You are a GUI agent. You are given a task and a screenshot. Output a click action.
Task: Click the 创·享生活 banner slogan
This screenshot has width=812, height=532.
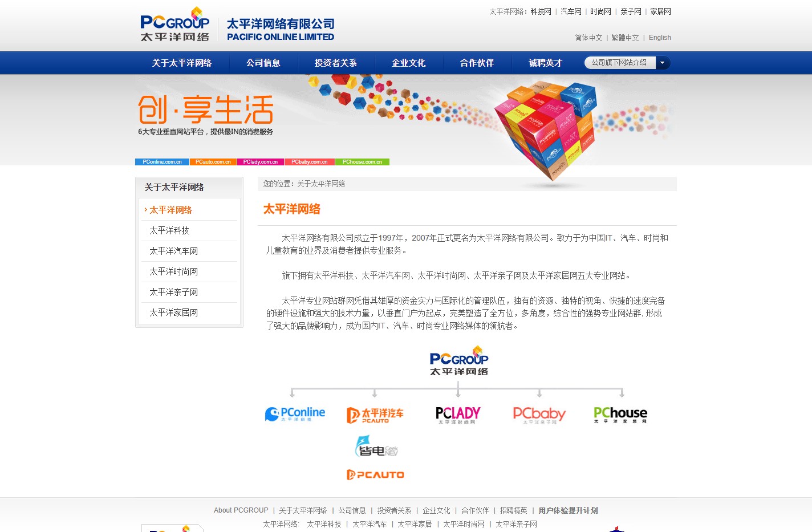[206, 110]
